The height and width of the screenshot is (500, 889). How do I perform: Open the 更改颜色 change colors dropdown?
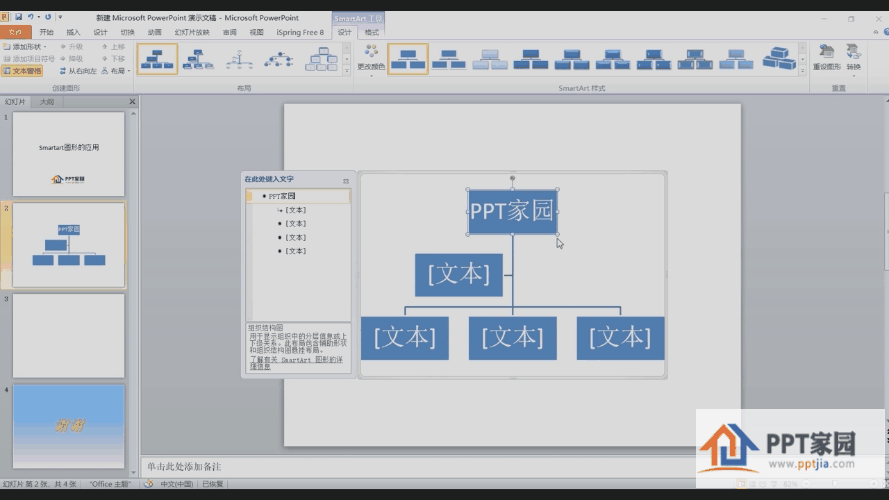point(371,60)
